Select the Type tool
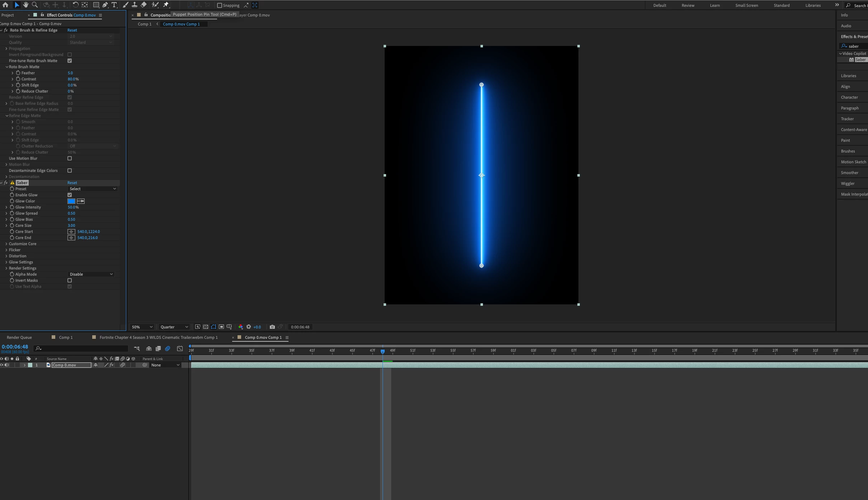Screen dimensions: 868x500 click(x=114, y=5)
